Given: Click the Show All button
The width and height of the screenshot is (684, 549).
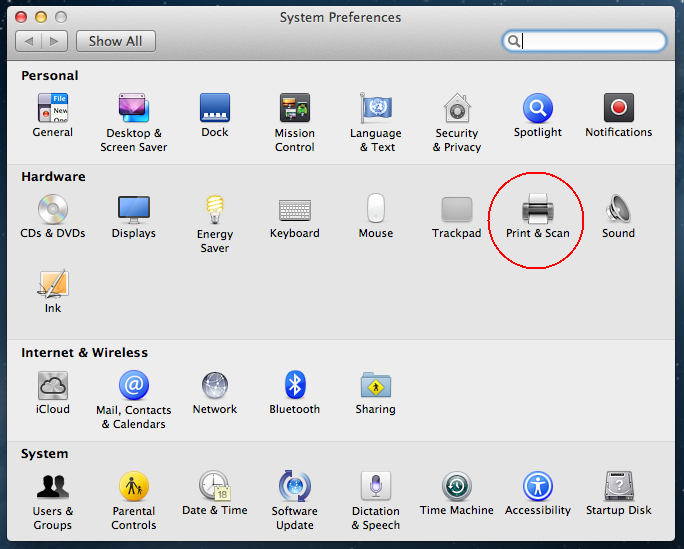Looking at the screenshot, I should point(115,41).
